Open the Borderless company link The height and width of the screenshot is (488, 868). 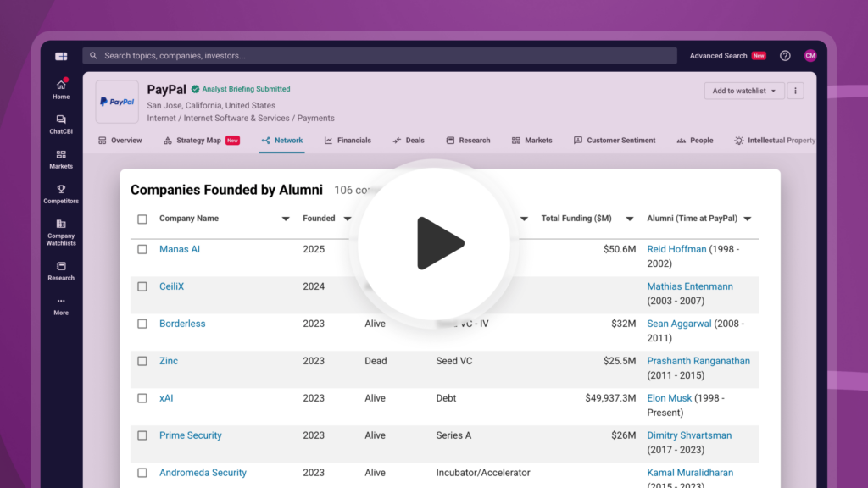(x=182, y=324)
